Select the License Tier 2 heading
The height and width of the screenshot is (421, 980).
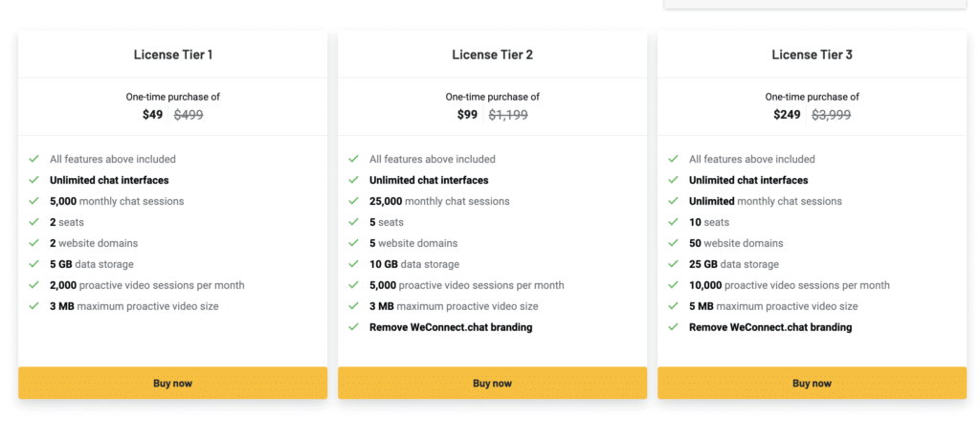point(492,55)
